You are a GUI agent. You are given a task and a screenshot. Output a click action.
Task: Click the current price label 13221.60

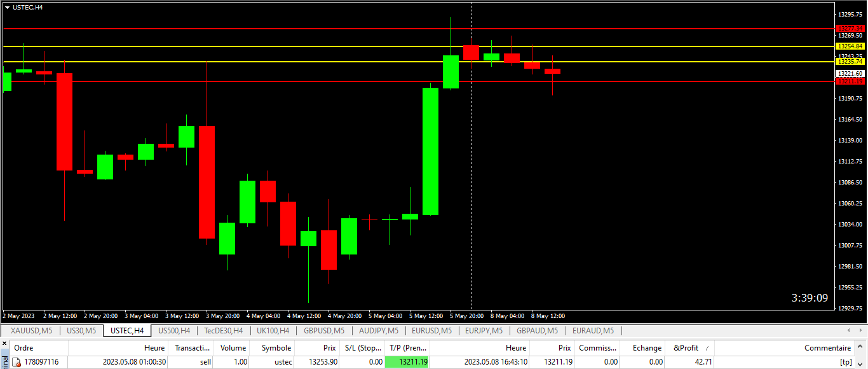(850, 74)
